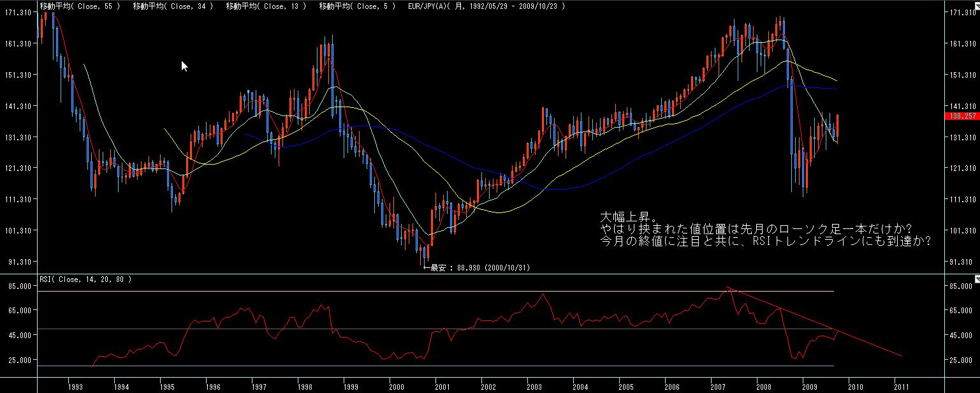Click the 2007 year label on time axis

point(718,387)
